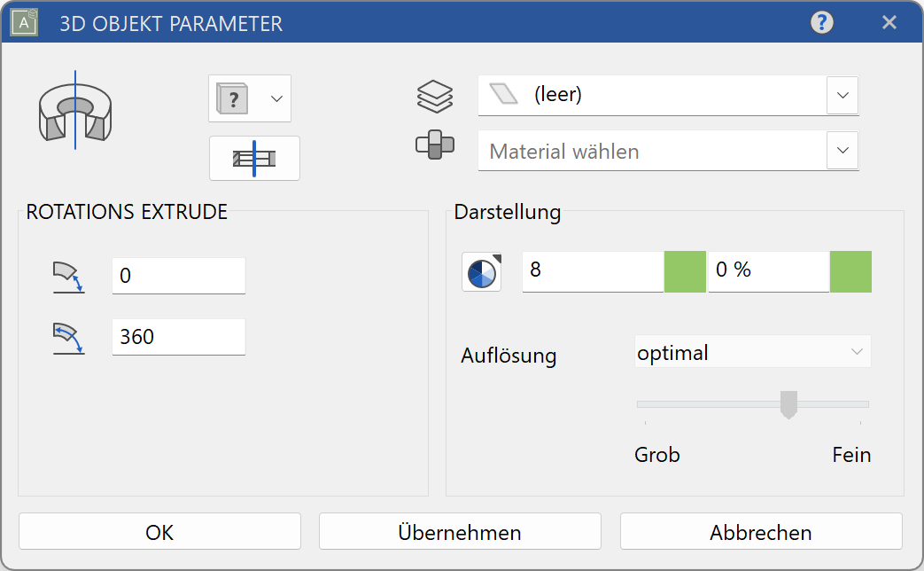Click the end rotation arrow icon
The image size is (924, 571).
[69, 337]
